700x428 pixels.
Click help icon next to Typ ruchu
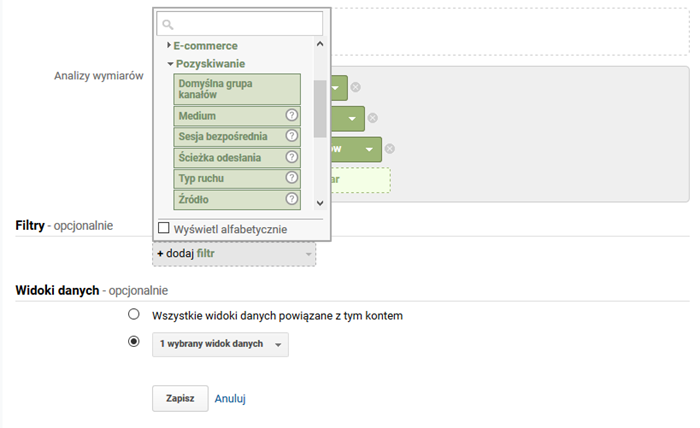tap(292, 178)
